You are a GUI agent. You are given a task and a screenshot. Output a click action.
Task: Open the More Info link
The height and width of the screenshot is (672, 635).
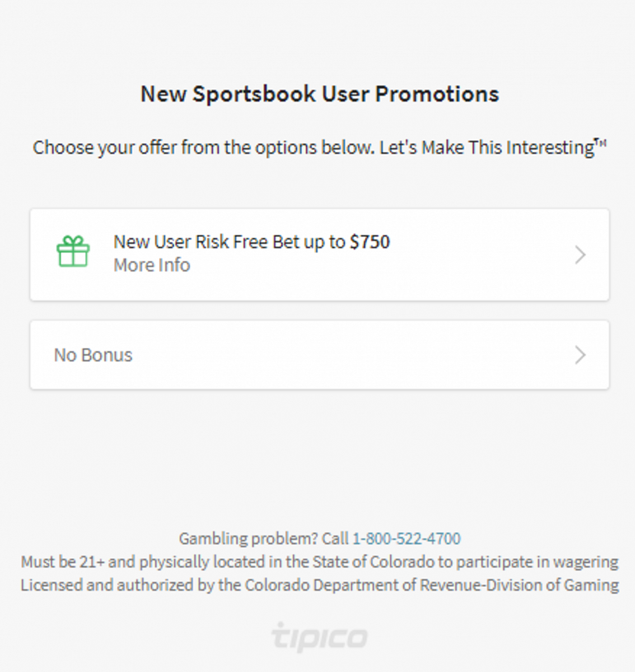point(152,265)
